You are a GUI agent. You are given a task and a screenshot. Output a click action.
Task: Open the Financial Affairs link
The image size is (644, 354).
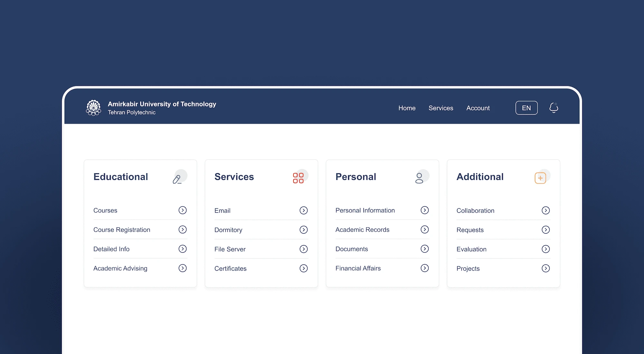point(358,268)
